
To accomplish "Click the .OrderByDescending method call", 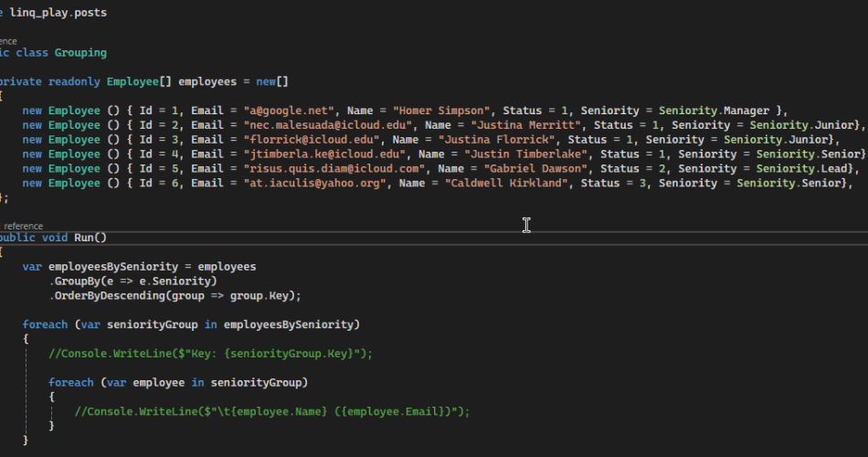I will (x=106, y=295).
